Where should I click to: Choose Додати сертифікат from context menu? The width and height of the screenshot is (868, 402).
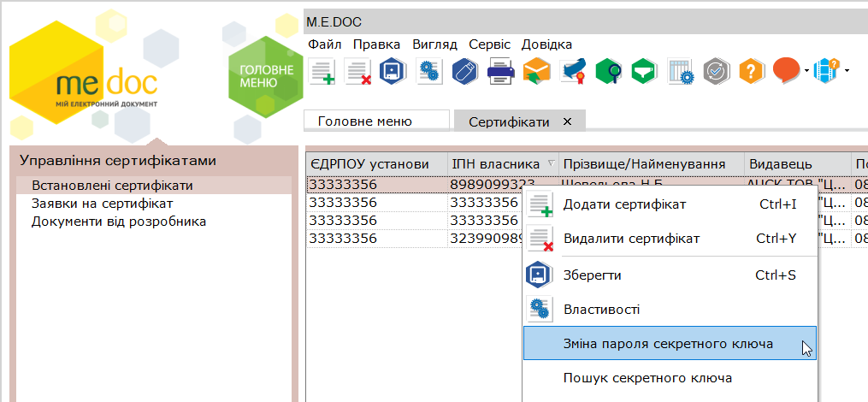coord(670,205)
